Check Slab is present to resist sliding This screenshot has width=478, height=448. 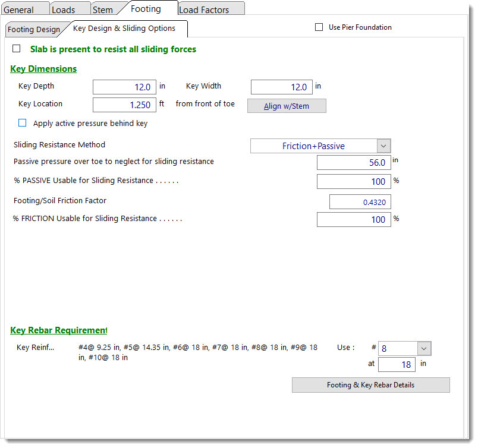coord(17,49)
